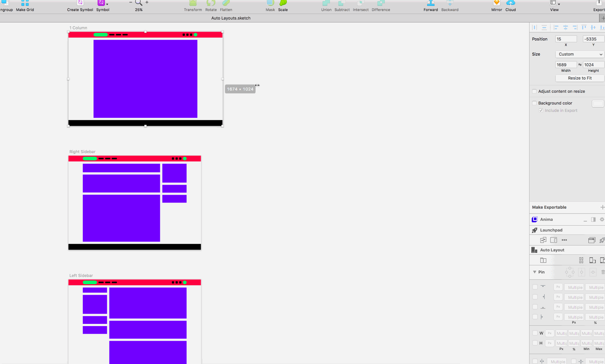The height and width of the screenshot is (364, 605).
Task: Collapse the Pin section
Action: [535, 272]
